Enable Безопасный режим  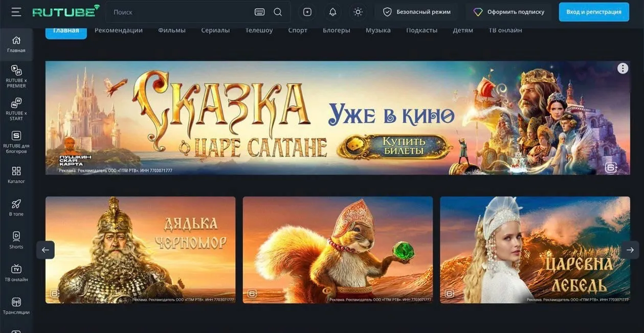pos(416,12)
